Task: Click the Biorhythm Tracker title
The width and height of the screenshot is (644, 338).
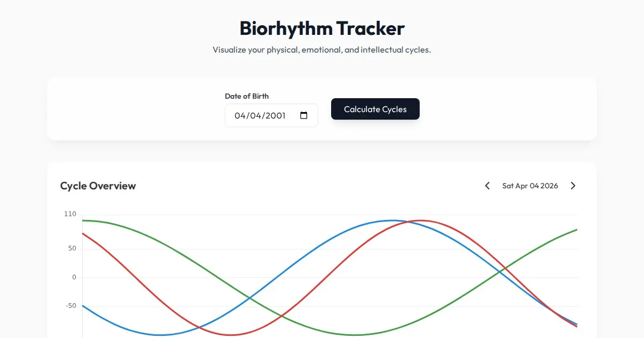Action: coord(322,28)
